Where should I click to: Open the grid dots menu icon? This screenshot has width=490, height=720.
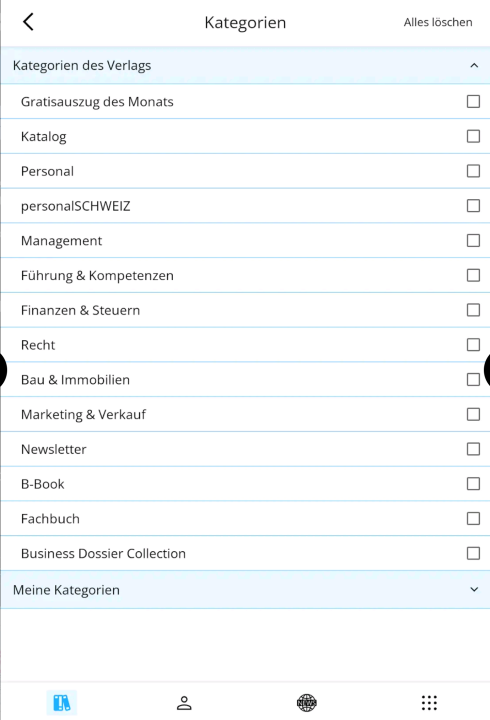429,703
